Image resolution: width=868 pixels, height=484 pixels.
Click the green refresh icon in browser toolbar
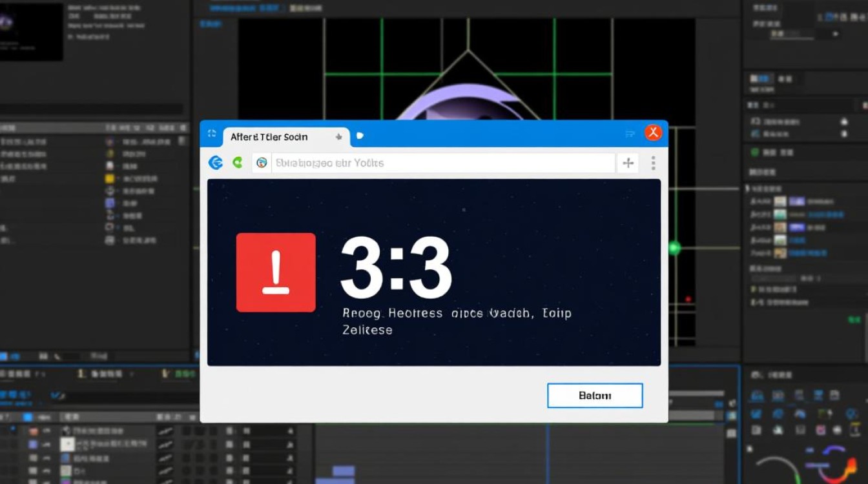[237, 163]
